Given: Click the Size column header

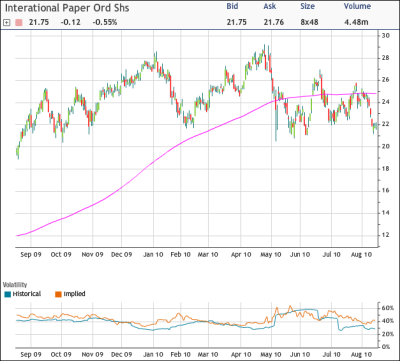Looking at the screenshot, I should [308, 6].
